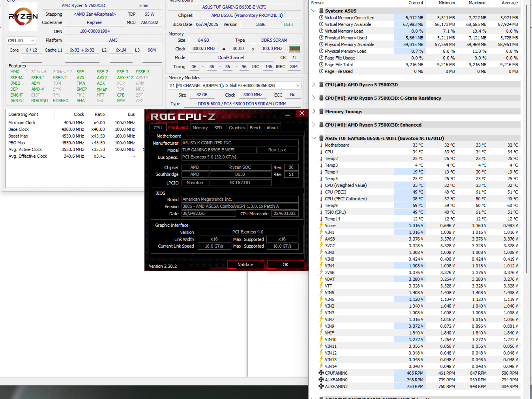This screenshot has height=399, width=532.
Task: Click the CPU (Weighted Value) sensor row
Action: [419, 185]
